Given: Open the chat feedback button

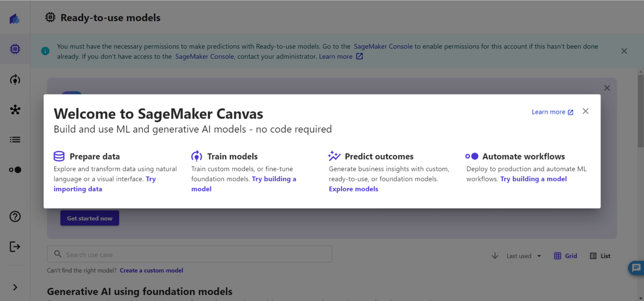Looking at the screenshot, I should [636, 268].
